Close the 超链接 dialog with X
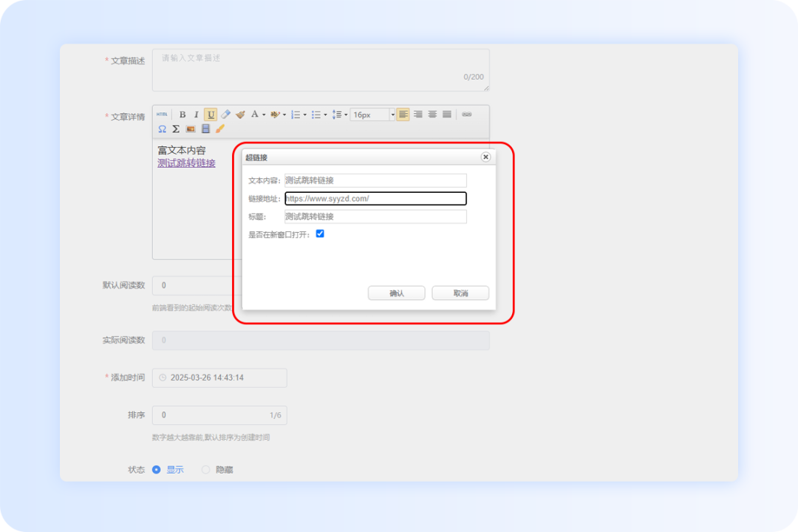 click(485, 157)
